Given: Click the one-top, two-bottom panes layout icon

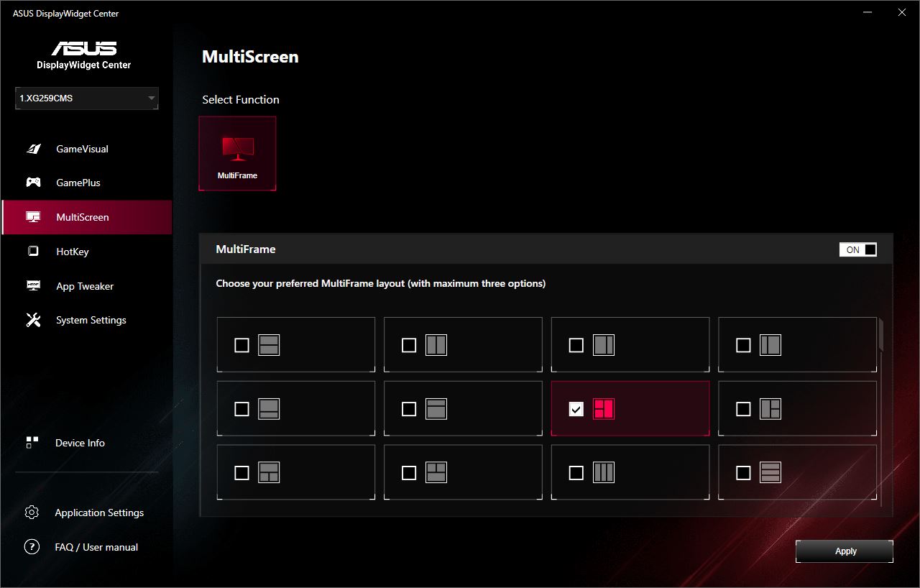Looking at the screenshot, I should [x=269, y=472].
